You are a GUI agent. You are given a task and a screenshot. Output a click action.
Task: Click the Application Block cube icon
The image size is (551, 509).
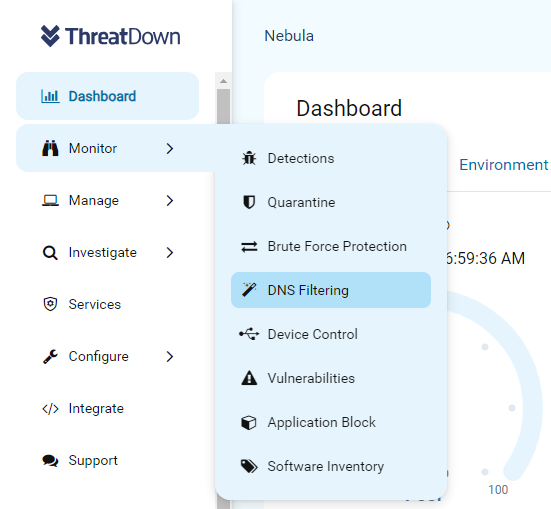(249, 422)
